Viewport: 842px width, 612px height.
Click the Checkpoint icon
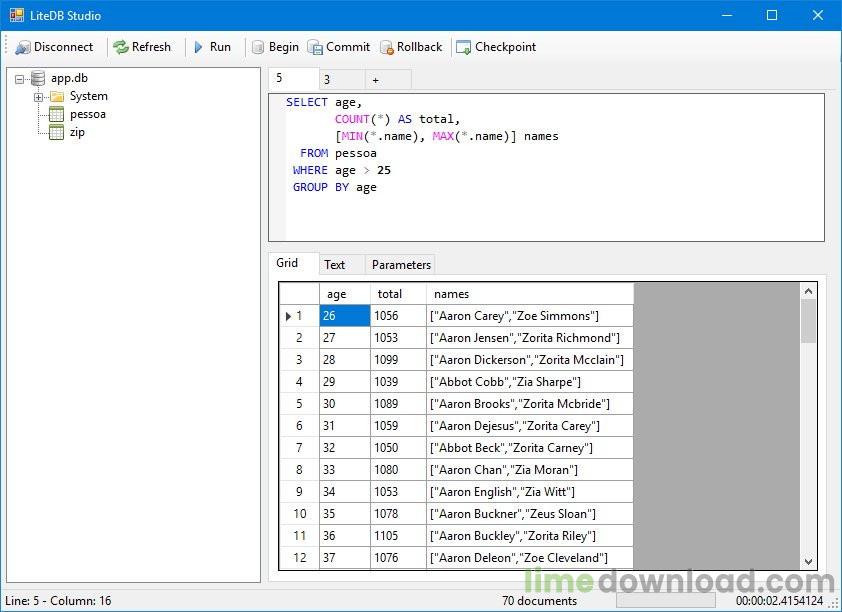click(463, 47)
